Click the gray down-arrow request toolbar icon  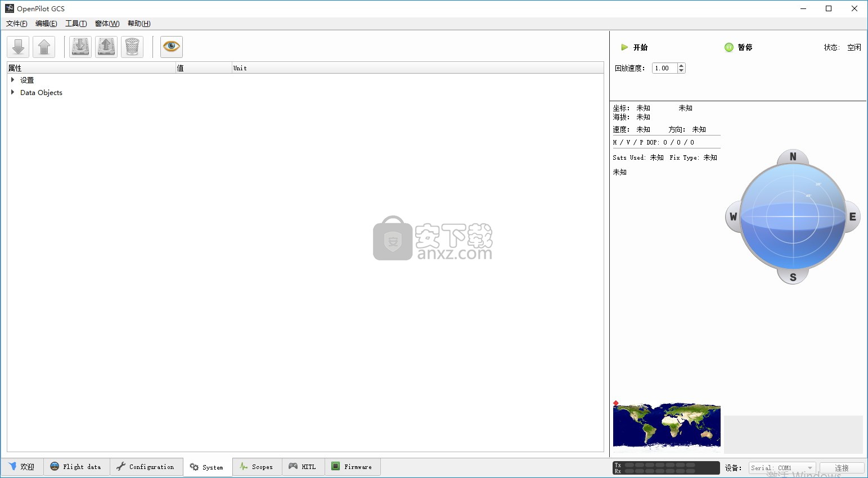(x=18, y=47)
